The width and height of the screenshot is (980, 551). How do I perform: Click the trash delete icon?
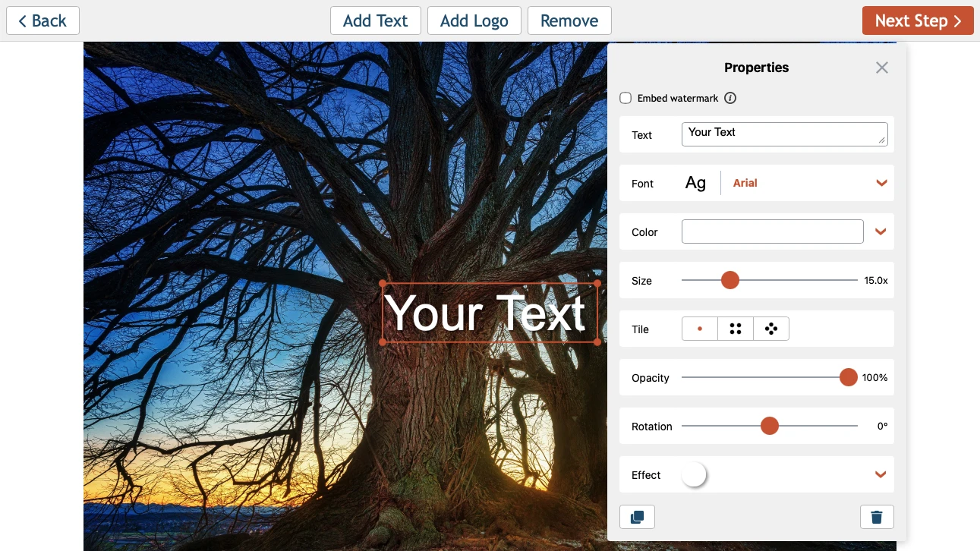coord(877,517)
